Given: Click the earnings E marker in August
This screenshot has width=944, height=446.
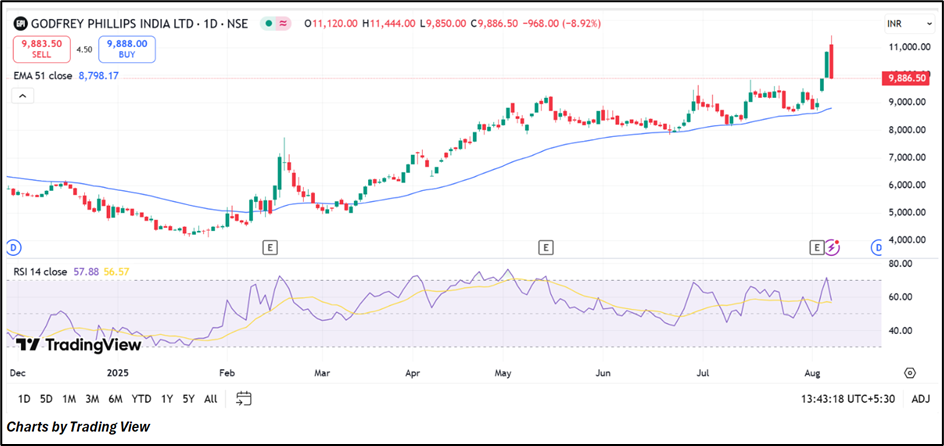Looking at the screenshot, I should click(x=817, y=246).
